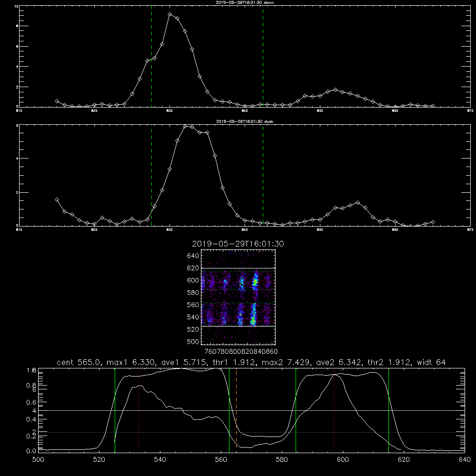This screenshot has width=476, height=476.
Task: Click brightest spot in upper image band
Action: point(255,282)
